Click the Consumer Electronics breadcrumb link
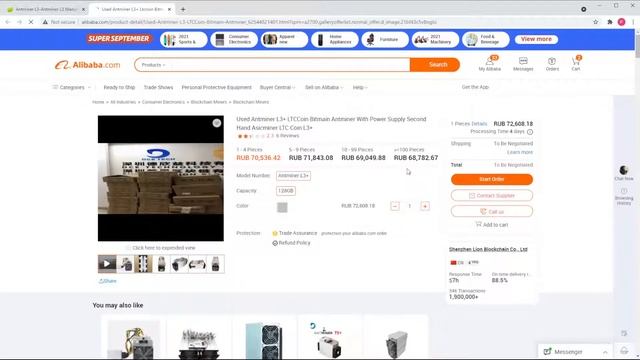Screen dimensions: 640x360 [x=163, y=102]
